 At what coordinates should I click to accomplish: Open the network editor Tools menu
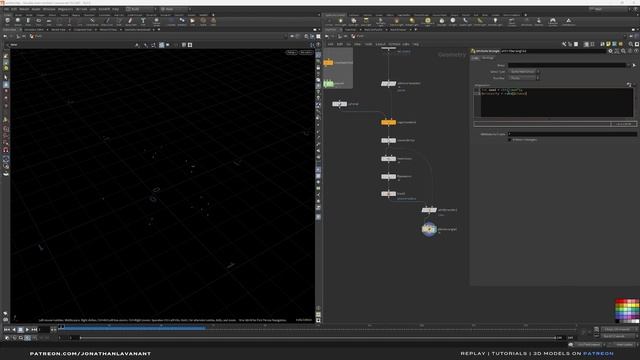click(368, 44)
